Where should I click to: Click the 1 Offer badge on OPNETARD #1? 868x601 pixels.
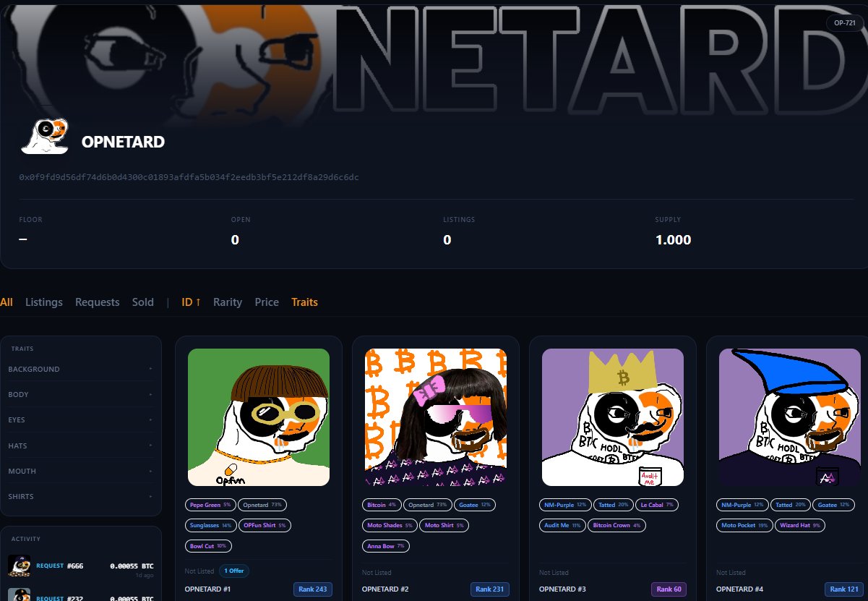[233, 571]
